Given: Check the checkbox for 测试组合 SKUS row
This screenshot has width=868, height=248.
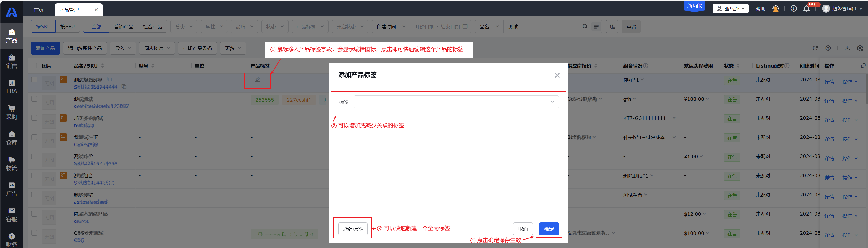Looking at the screenshot, I should click(34, 175).
